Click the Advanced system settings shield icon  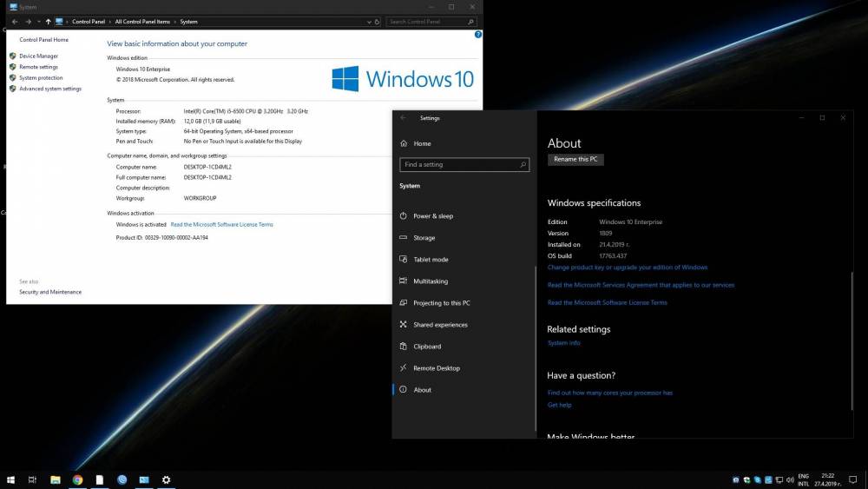[x=13, y=89]
